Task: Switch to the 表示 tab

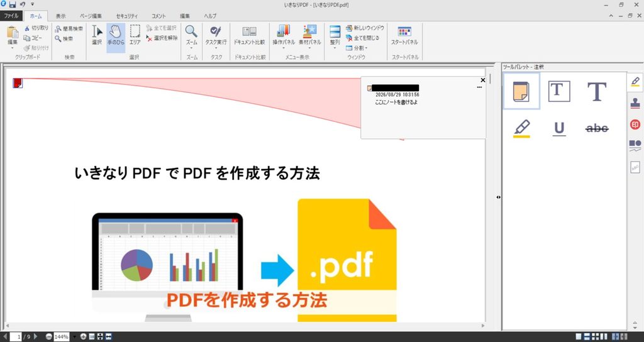Action: click(61, 16)
